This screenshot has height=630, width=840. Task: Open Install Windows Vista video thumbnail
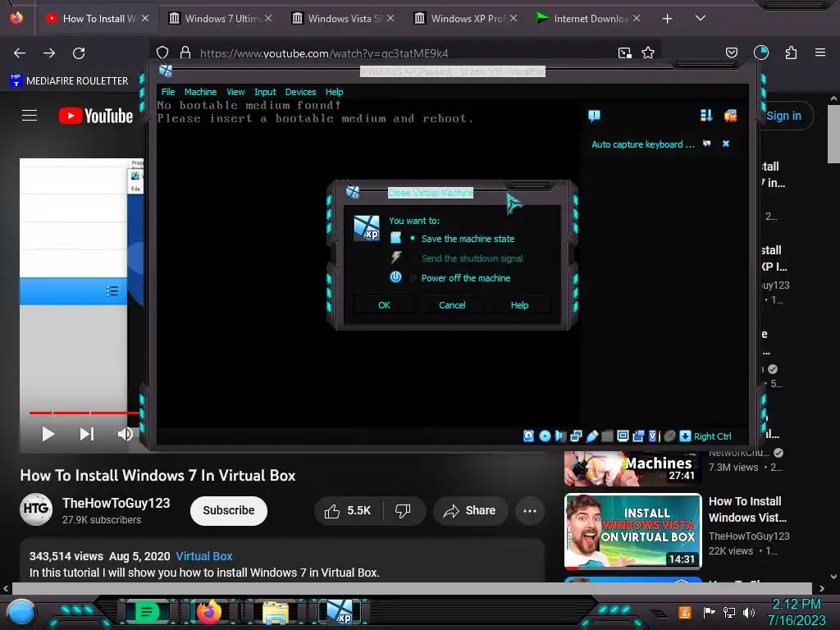(633, 531)
